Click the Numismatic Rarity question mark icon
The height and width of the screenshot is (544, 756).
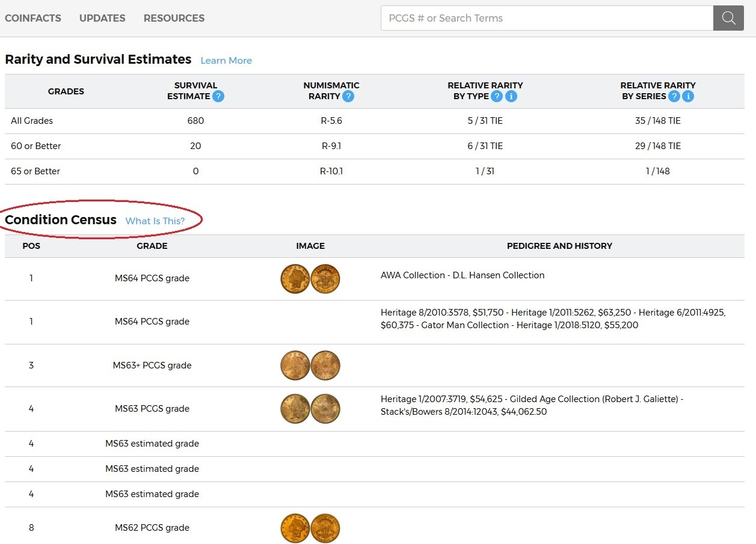348,96
